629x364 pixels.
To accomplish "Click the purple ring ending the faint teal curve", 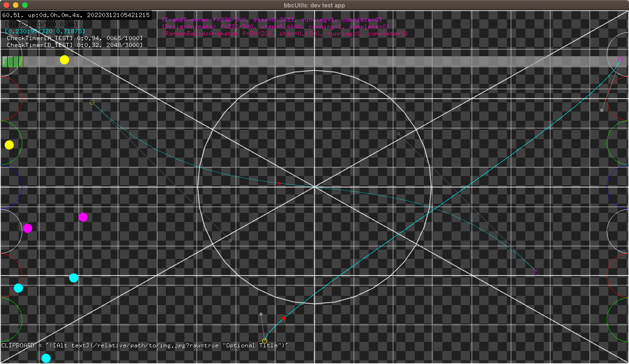I will click(x=537, y=272).
